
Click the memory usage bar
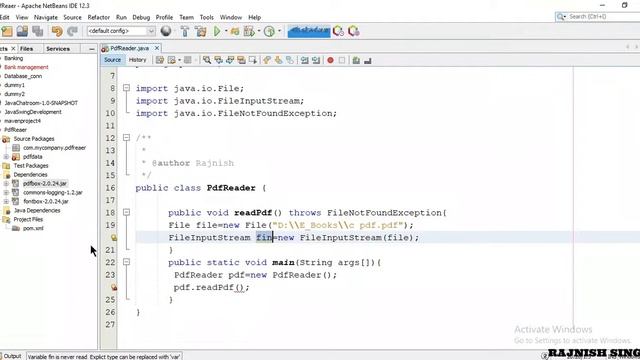(309, 31)
